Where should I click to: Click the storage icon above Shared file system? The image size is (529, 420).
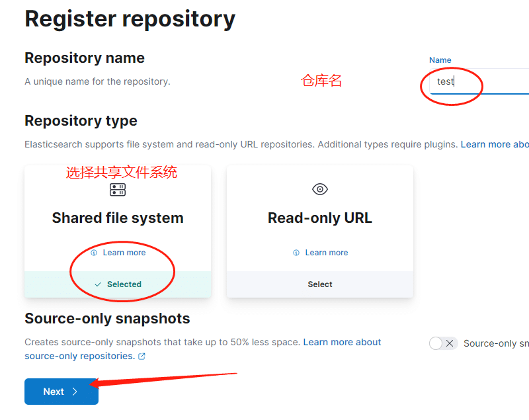click(x=117, y=190)
